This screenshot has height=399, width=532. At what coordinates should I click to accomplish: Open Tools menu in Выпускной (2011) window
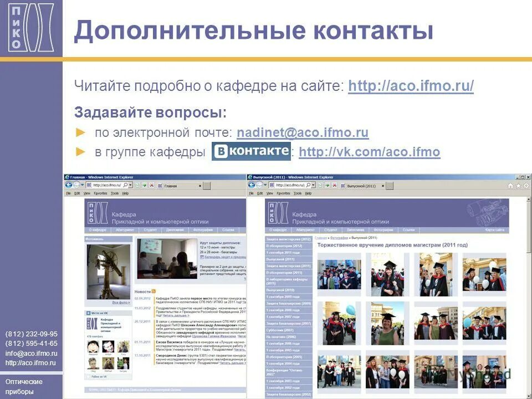(298, 193)
